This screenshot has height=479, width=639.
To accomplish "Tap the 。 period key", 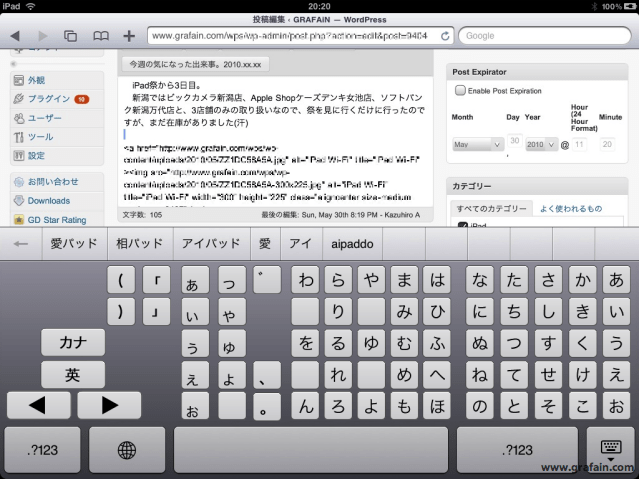I will (x=267, y=406).
